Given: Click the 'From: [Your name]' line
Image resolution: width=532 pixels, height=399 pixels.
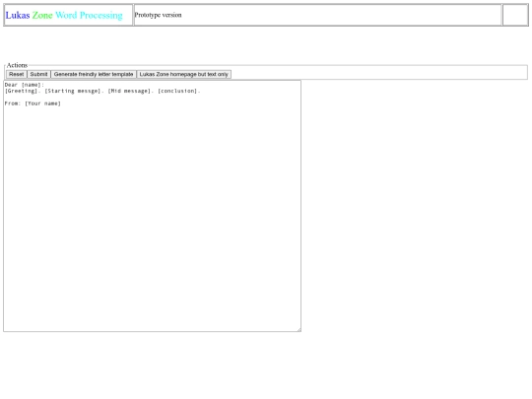Looking at the screenshot, I should (x=33, y=103).
